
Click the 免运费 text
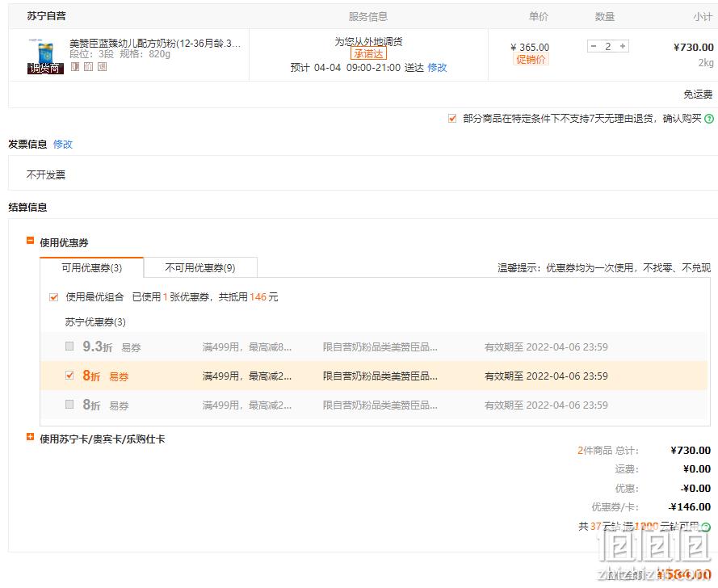698,94
